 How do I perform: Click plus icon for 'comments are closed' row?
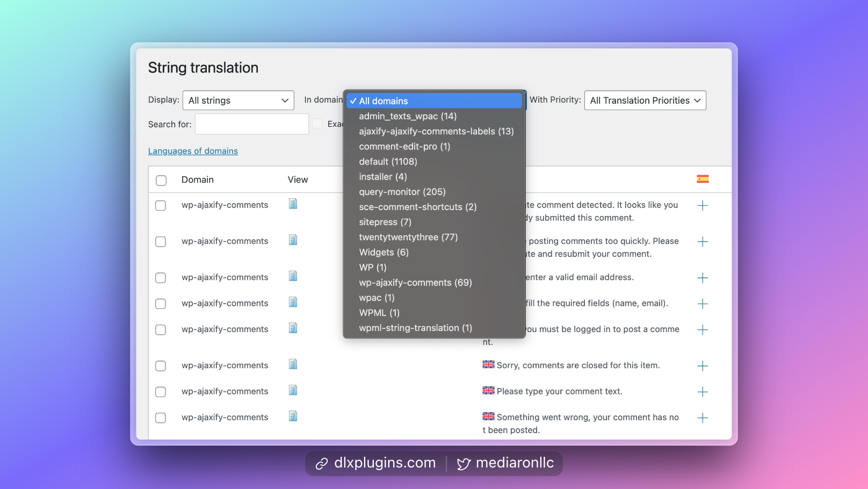pos(703,366)
